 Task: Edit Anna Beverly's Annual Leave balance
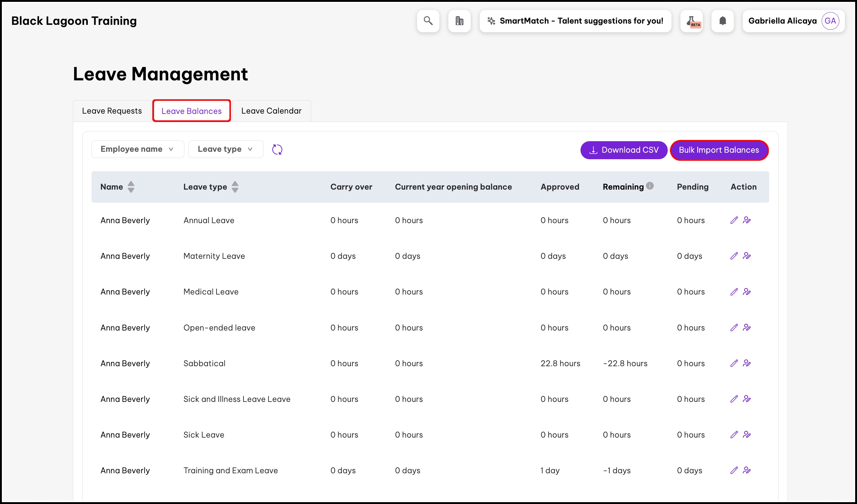click(x=734, y=220)
